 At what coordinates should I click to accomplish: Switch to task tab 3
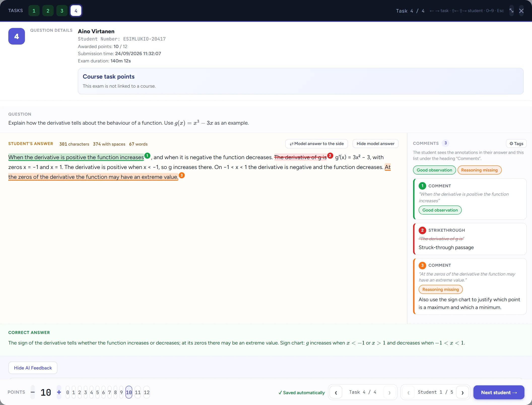(62, 11)
